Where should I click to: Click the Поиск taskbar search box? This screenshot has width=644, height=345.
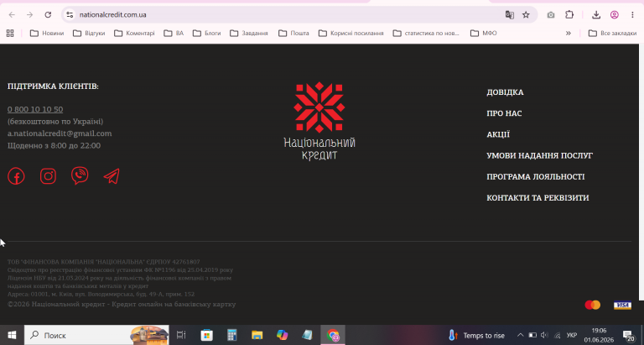(96, 335)
